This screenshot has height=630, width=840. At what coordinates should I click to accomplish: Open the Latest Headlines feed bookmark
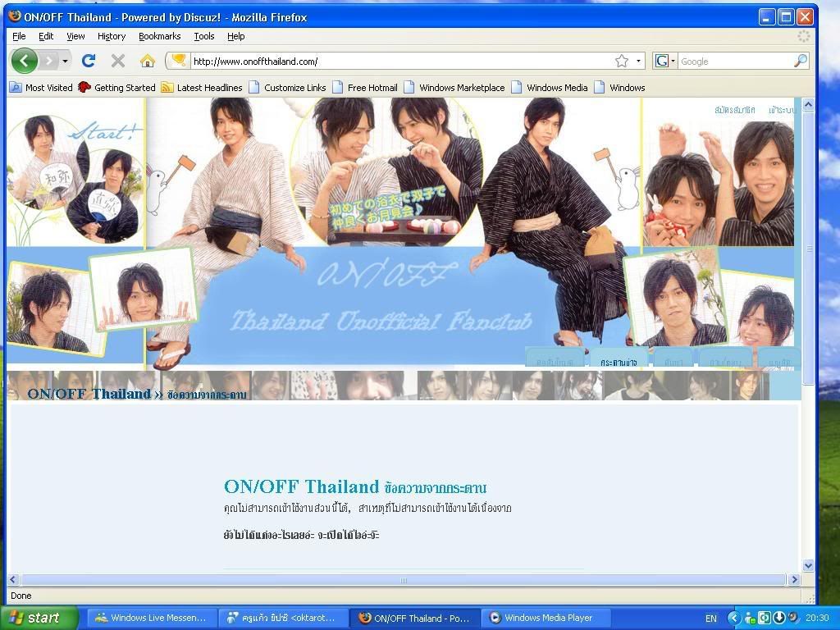coord(202,87)
